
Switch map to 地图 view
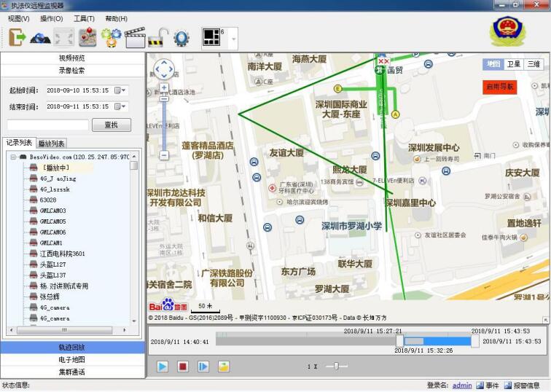(x=493, y=64)
